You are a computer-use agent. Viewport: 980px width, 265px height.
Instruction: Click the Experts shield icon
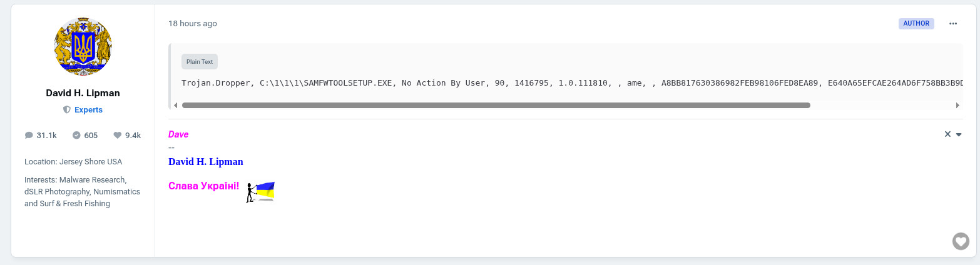click(67, 109)
